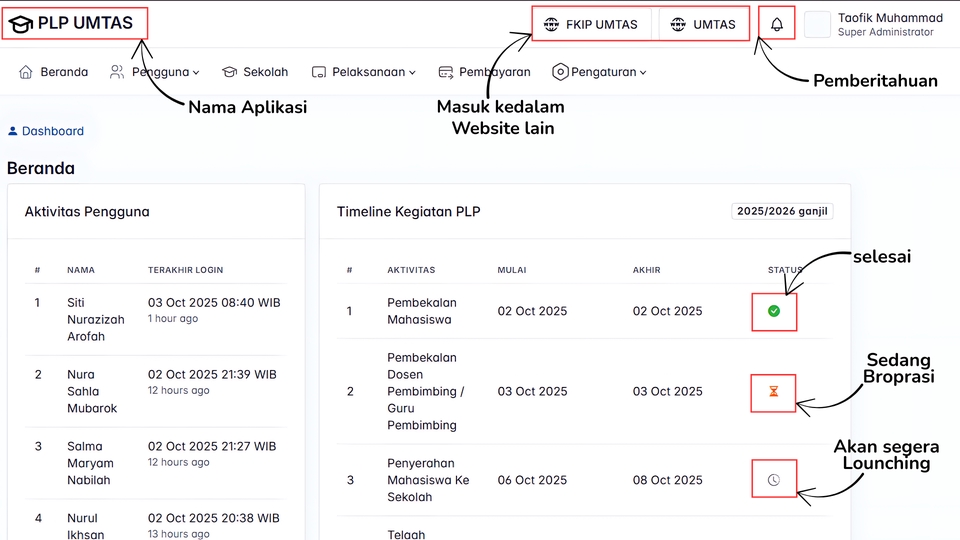Click the AKTIVITAS column header
The image size is (960, 540).
tap(411, 270)
